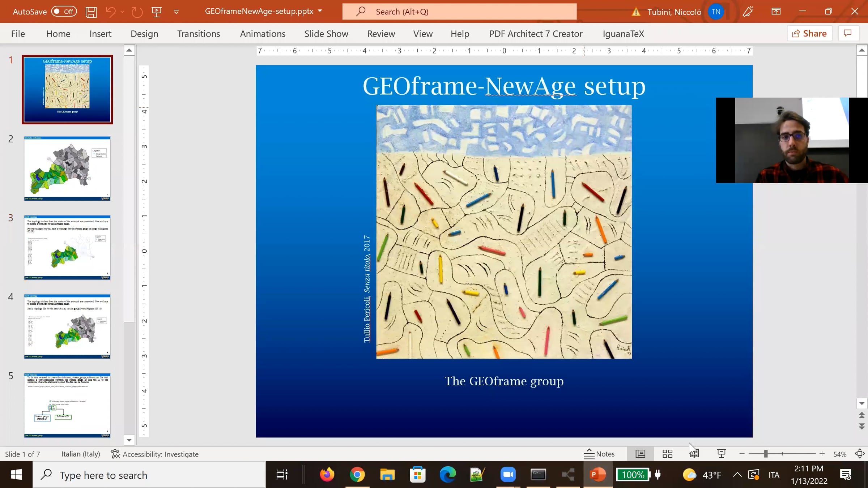This screenshot has width=868, height=488.
Task: Open the Animations ribbon tab
Action: point(263,34)
